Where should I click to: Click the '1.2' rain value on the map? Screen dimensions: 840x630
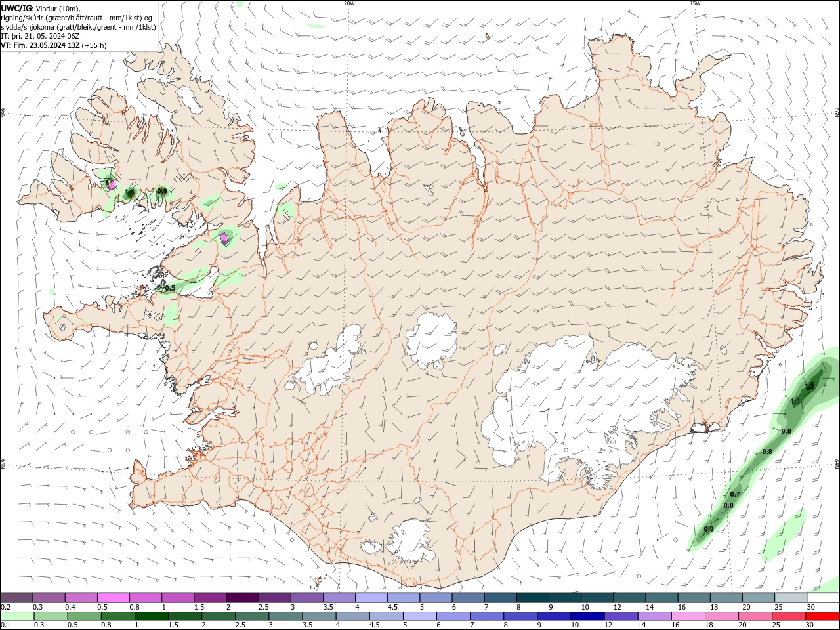809,387
